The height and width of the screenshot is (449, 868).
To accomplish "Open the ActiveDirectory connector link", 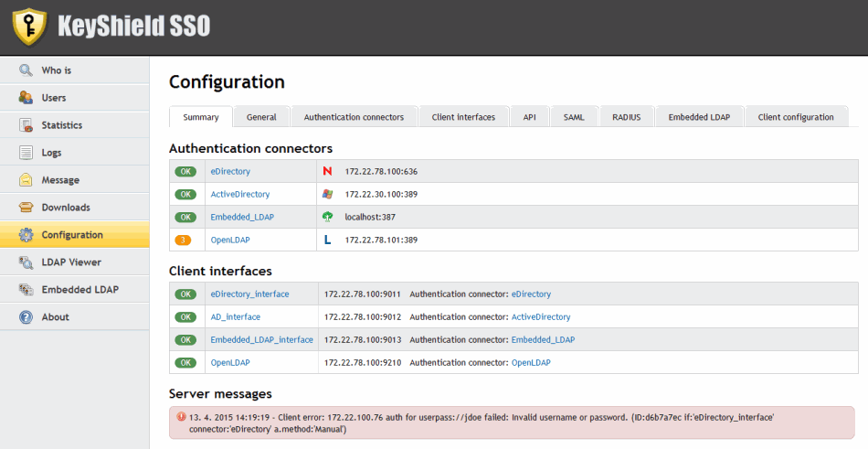I will point(240,194).
